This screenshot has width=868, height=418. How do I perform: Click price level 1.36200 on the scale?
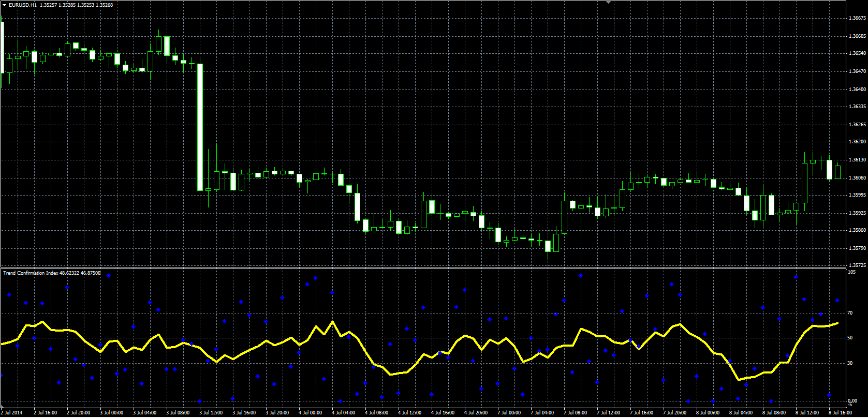(857, 142)
